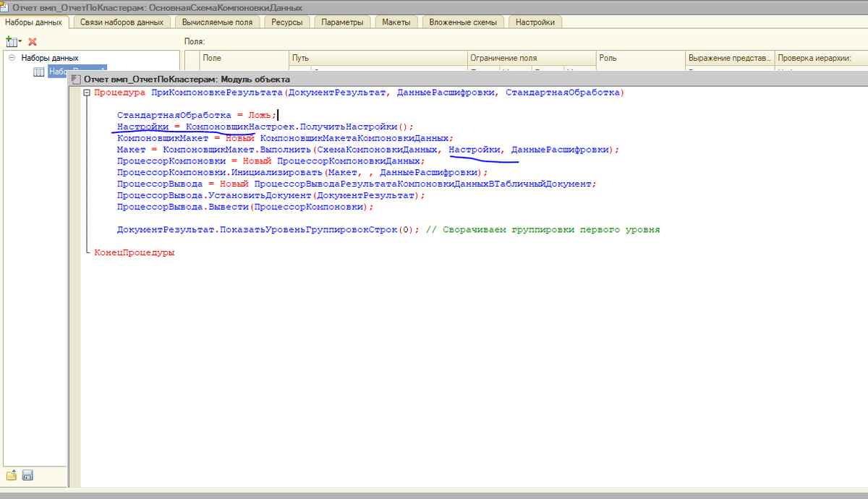Open the Вычисляемые поля tab
Image resolution: width=868 pixels, height=499 pixels.
click(218, 22)
